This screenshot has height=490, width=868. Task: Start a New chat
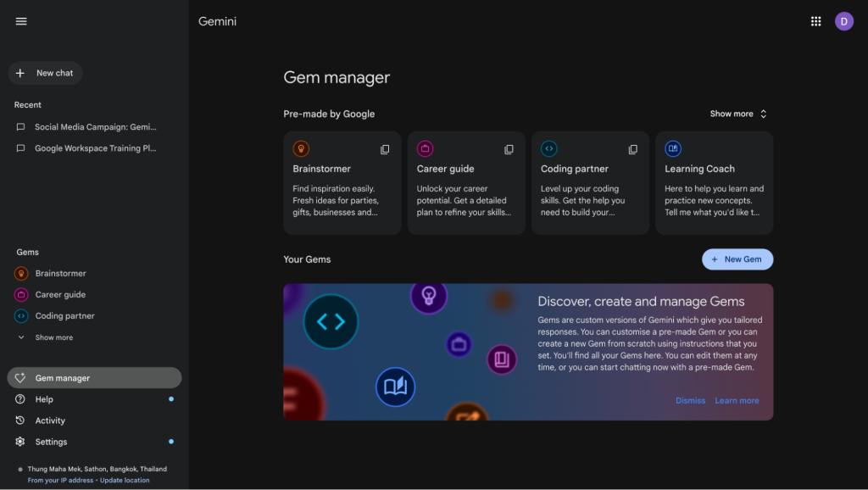coord(46,73)
